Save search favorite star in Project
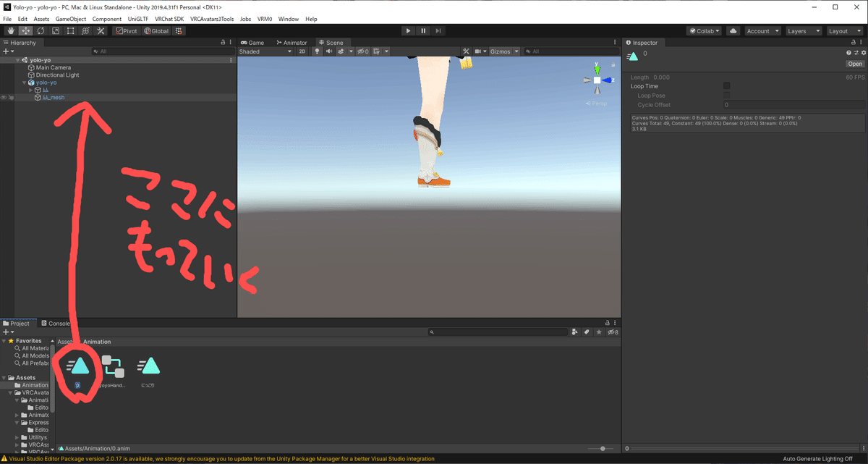This screenshot has height=464, width=868. tap(599, 332)
